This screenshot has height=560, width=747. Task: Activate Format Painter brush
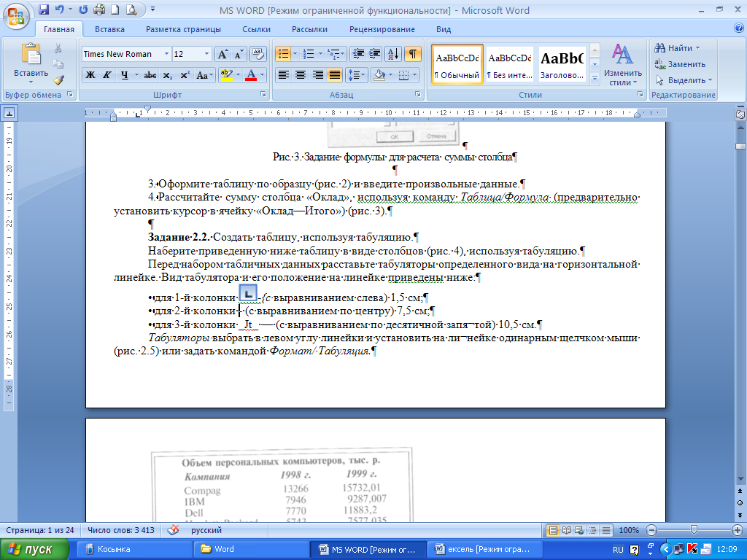click(x=58, y=80)
